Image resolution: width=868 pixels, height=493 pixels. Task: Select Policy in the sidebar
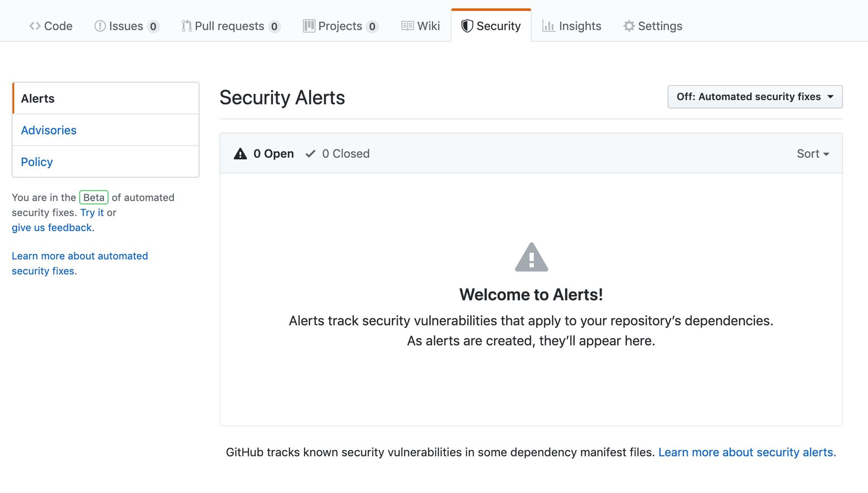(x=37, y=161)
